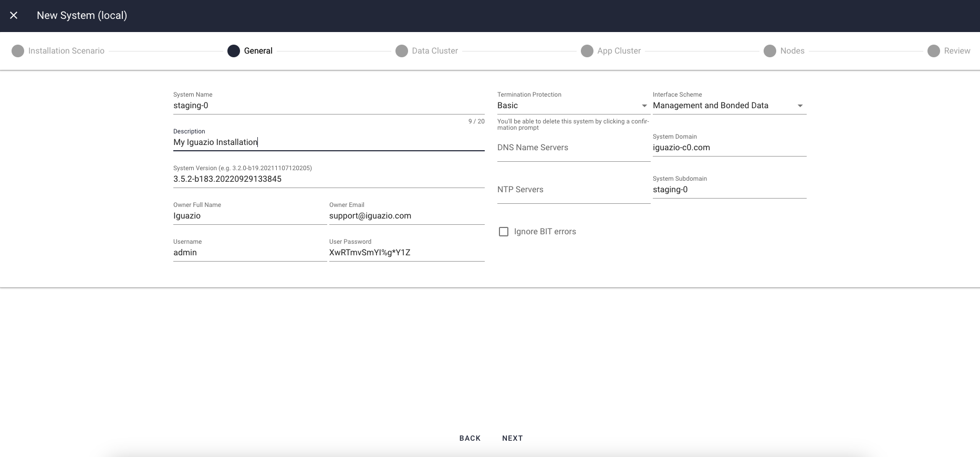Image resolution: width=980 pixels, height=457 pixels.
Task: Click the Ignore BIT errors label text
Action: click(x=545, y=232)
